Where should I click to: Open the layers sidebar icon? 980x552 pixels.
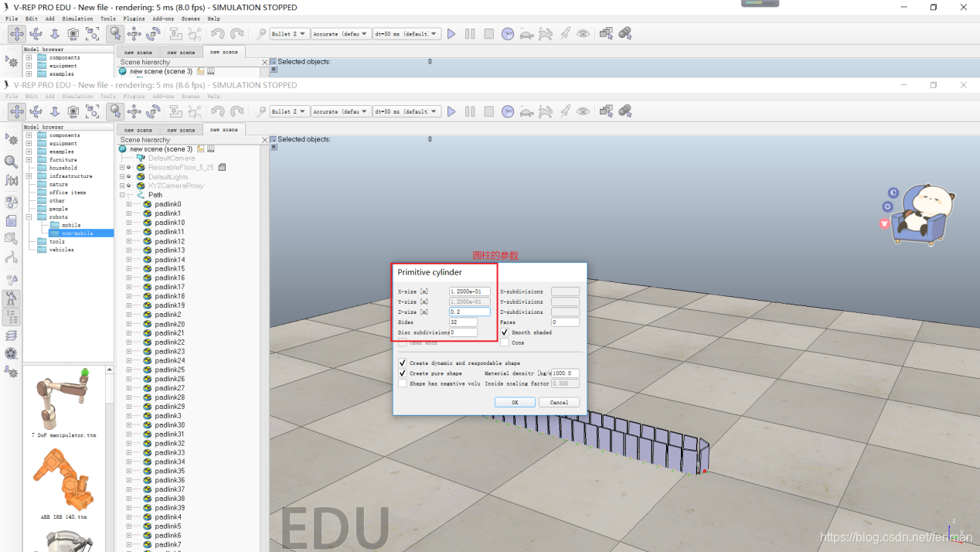11,335
